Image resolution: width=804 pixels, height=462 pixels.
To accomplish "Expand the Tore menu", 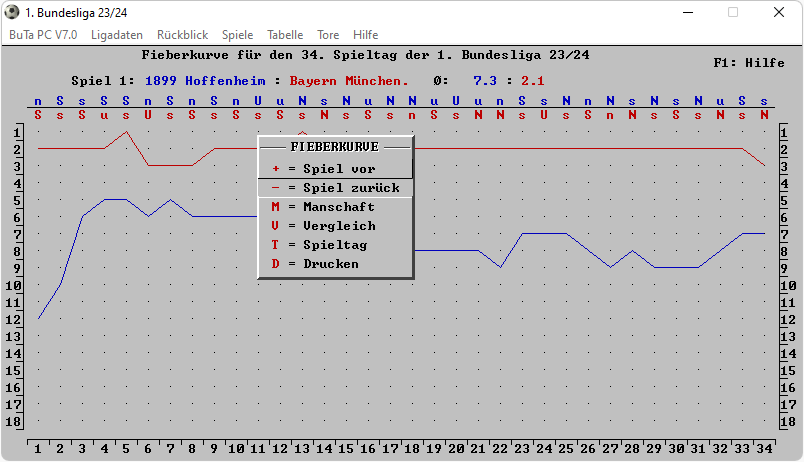I will pos(328,34).
